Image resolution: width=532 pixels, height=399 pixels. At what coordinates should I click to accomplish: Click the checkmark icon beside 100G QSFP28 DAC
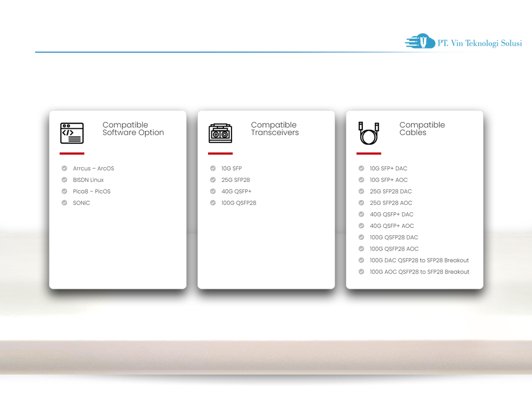coord(361,237)
